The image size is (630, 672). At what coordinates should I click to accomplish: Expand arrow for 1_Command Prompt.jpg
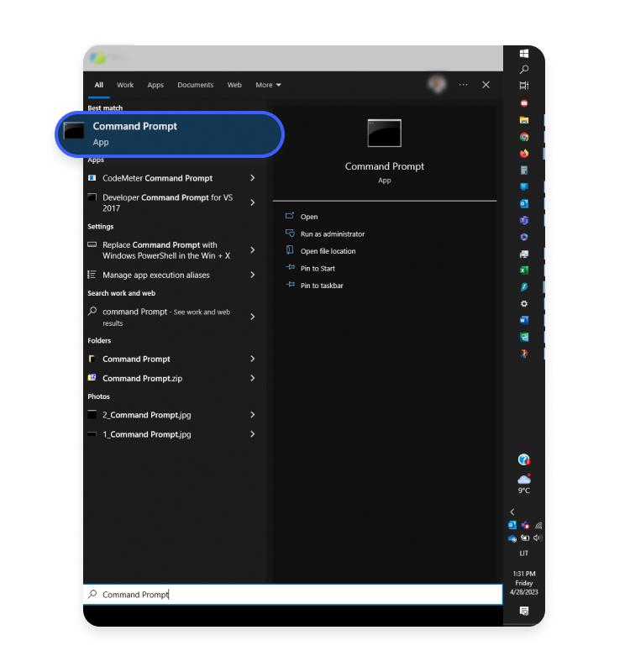pos(253,434)
